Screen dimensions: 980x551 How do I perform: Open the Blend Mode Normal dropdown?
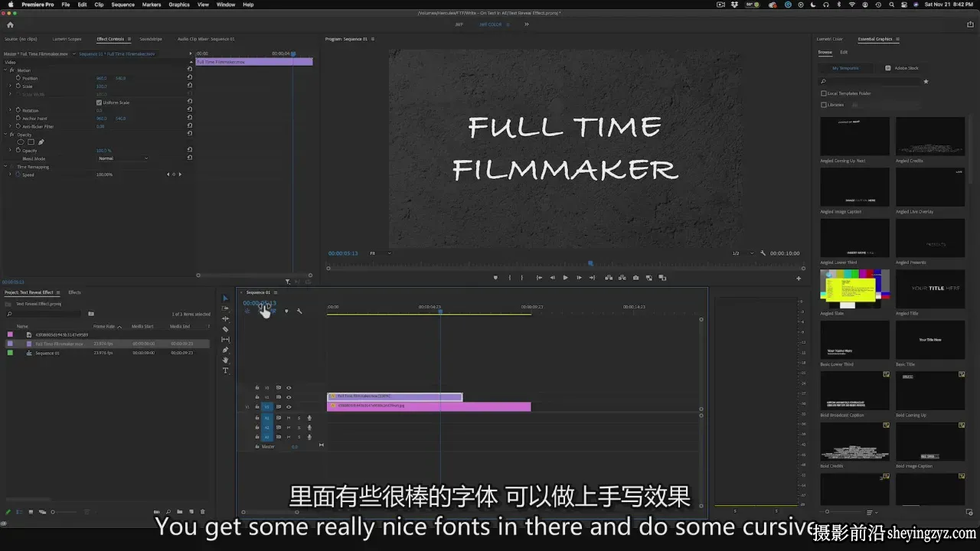point(123,158)
